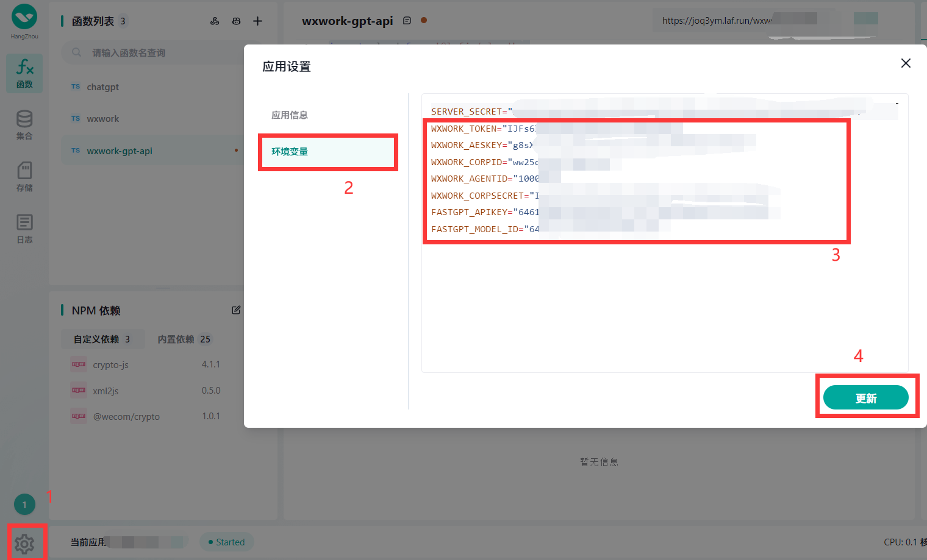
Task: Open the 日志 logs section in sidebar
Action: click(24, 229)
